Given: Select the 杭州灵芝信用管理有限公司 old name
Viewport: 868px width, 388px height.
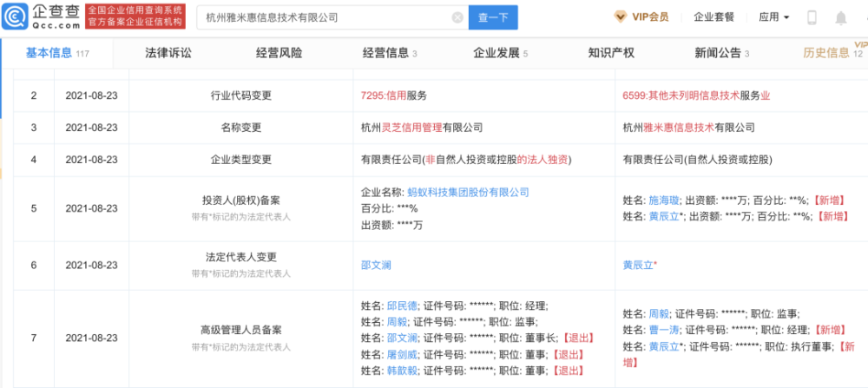Looking at the screenshot, I should point(421,128).
